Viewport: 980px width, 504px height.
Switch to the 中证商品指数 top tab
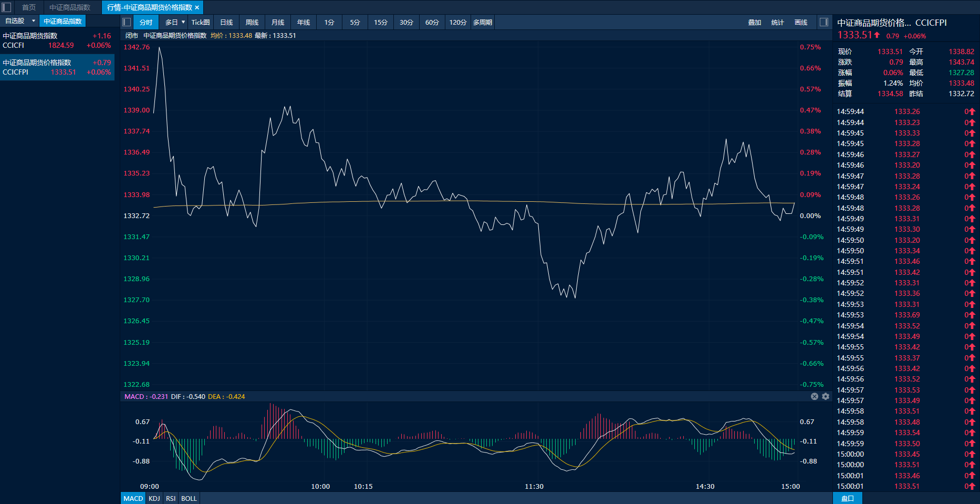pyautogui.click(x=70, y=7)
